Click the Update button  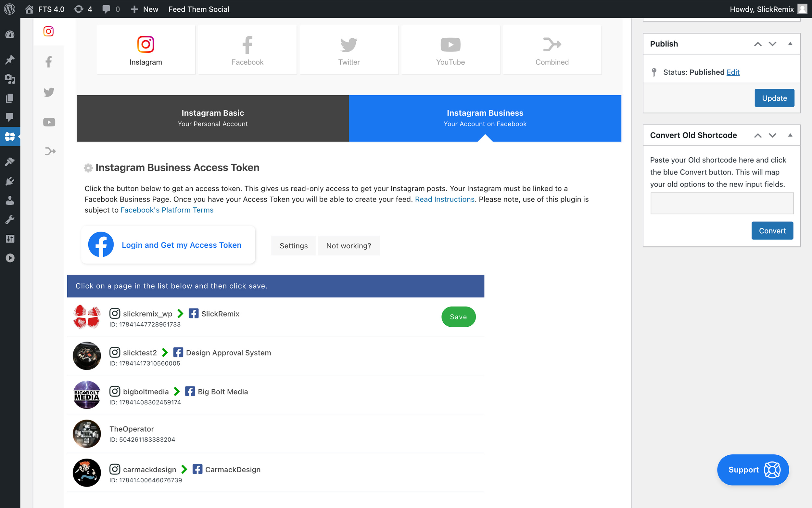pos(774,98)
